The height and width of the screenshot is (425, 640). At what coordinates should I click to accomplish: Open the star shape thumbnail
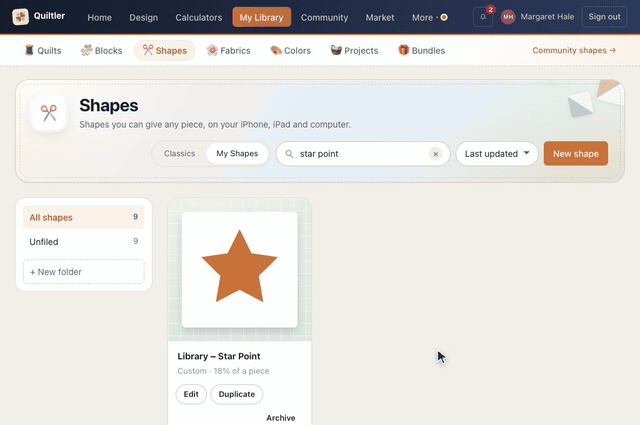pyautogui.click(x=240, y=269)
